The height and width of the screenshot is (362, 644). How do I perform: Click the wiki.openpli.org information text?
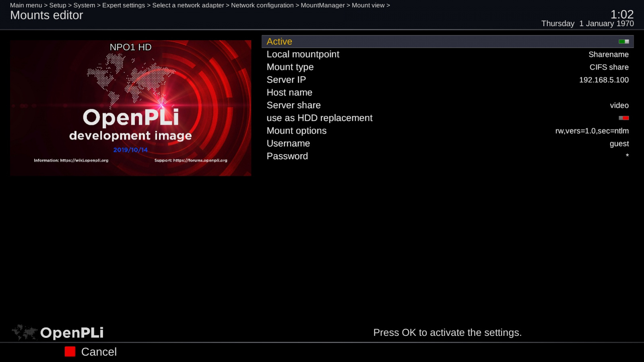(x=71, y=160)
